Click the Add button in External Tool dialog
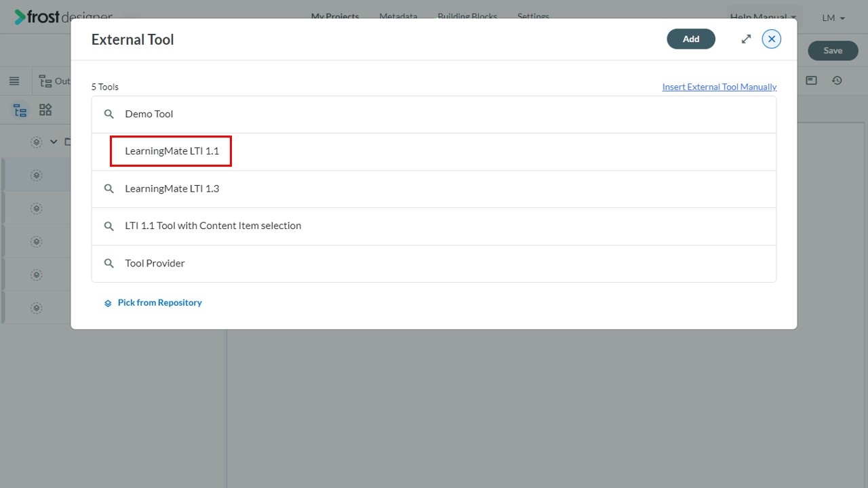Screen dimensions: 868x488 tap(691, 39)
